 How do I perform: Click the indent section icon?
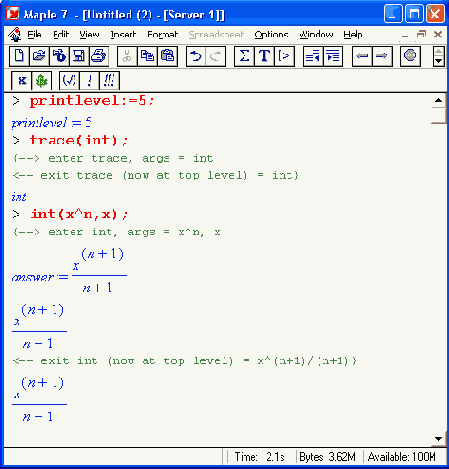click(x=333, y=56)
